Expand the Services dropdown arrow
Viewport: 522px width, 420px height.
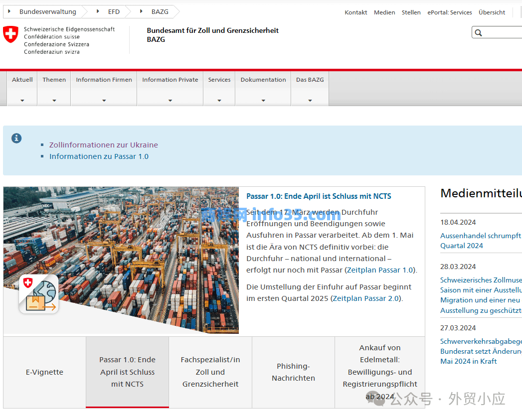pos(219,100)
